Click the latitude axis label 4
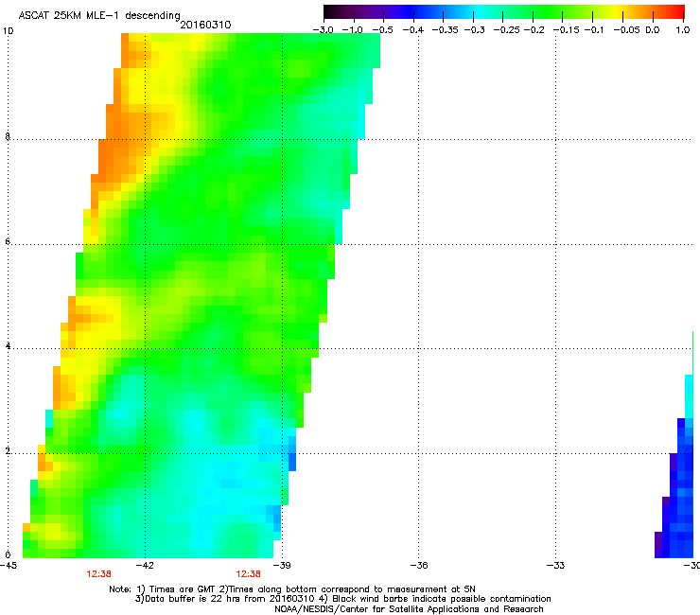This screenshot has height=615, width=700. [x=8, y=346]
